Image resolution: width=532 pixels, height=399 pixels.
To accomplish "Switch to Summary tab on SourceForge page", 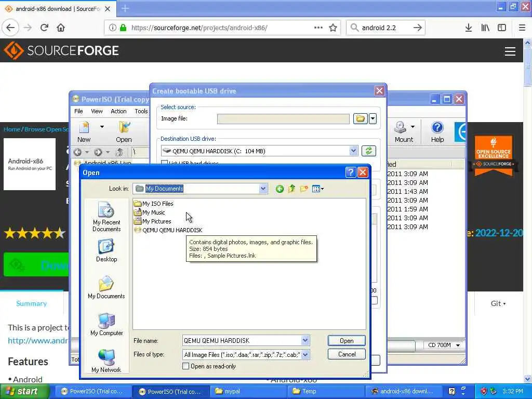I will pyautogui.click(x=31, y=303).
